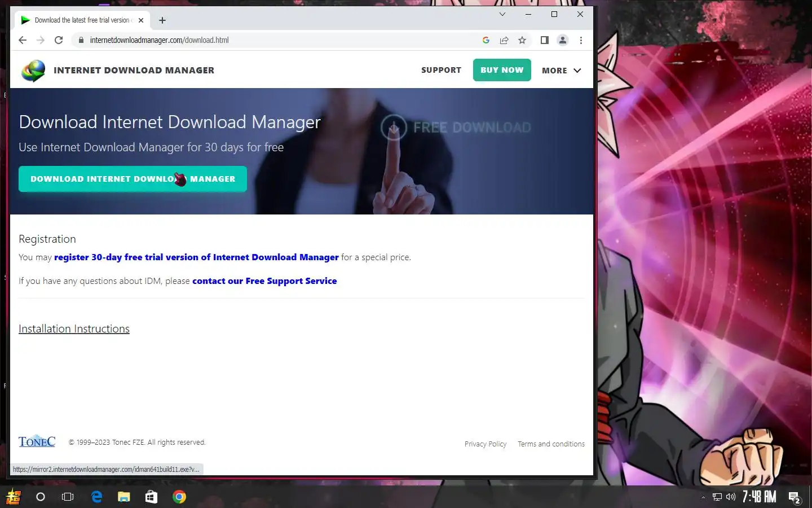The image size is (812, 508).
Task: Click the FREE DOWNLOAD circle icon
Action: click(394, 128)
